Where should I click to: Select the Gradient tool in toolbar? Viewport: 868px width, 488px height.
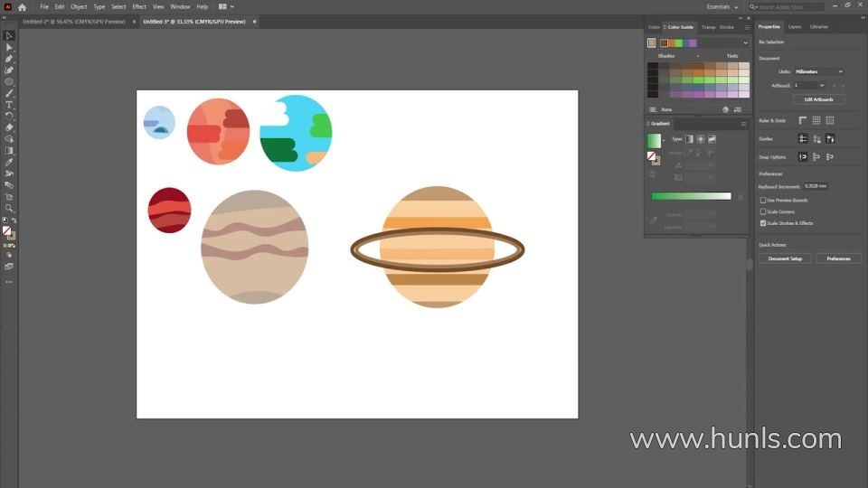9,151
